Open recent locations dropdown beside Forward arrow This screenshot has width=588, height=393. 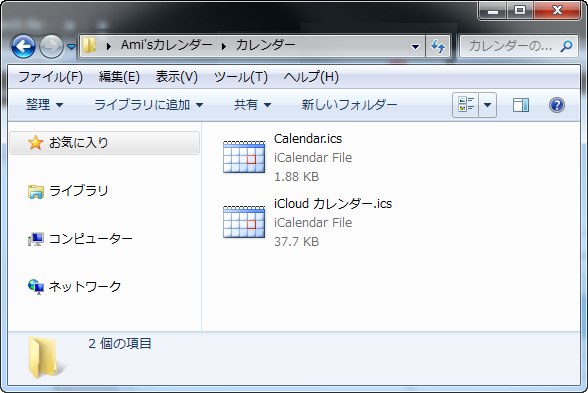71,47
